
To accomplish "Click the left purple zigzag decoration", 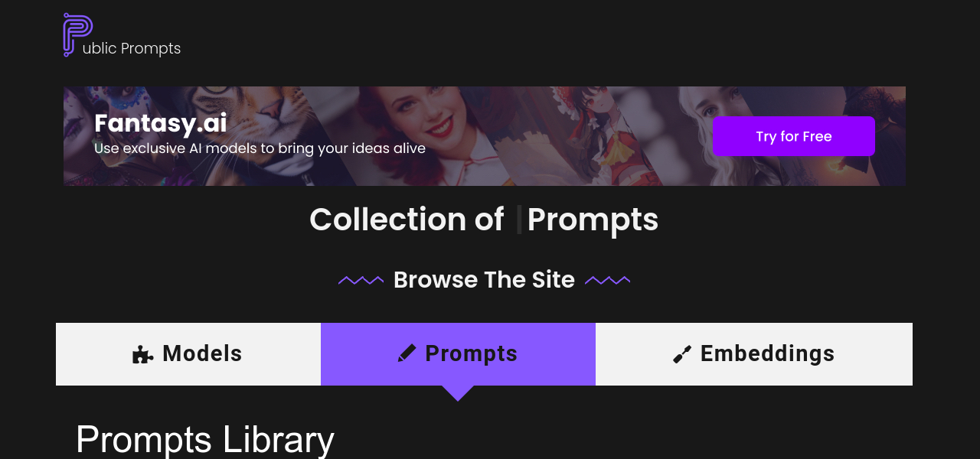I will (361, 281).
